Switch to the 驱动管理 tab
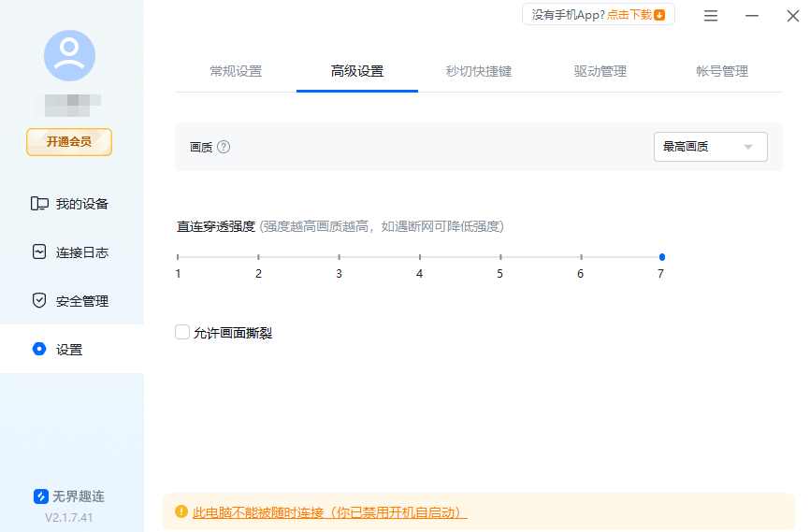The width and height of the screenshot is (810, 532). [x=600, y=71]
